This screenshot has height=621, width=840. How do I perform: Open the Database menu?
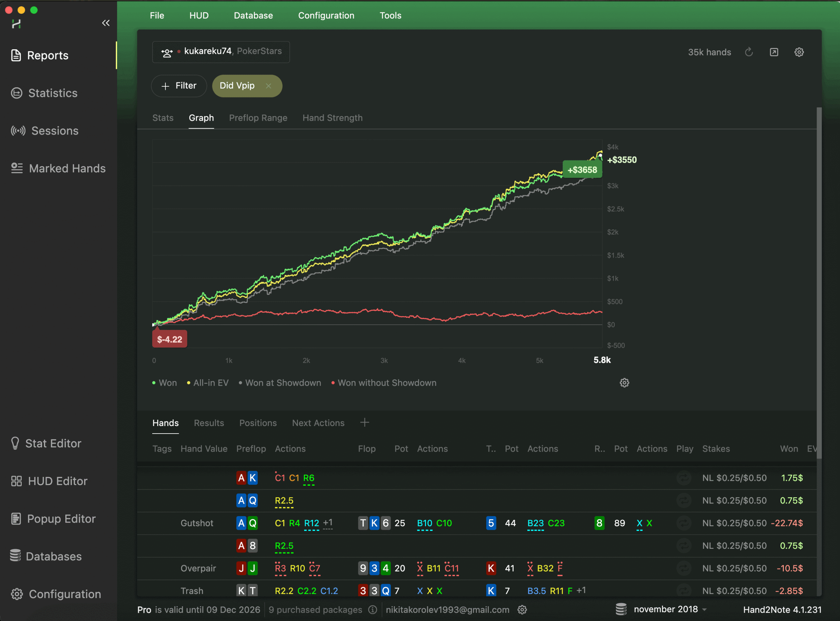tap(253, 15)
